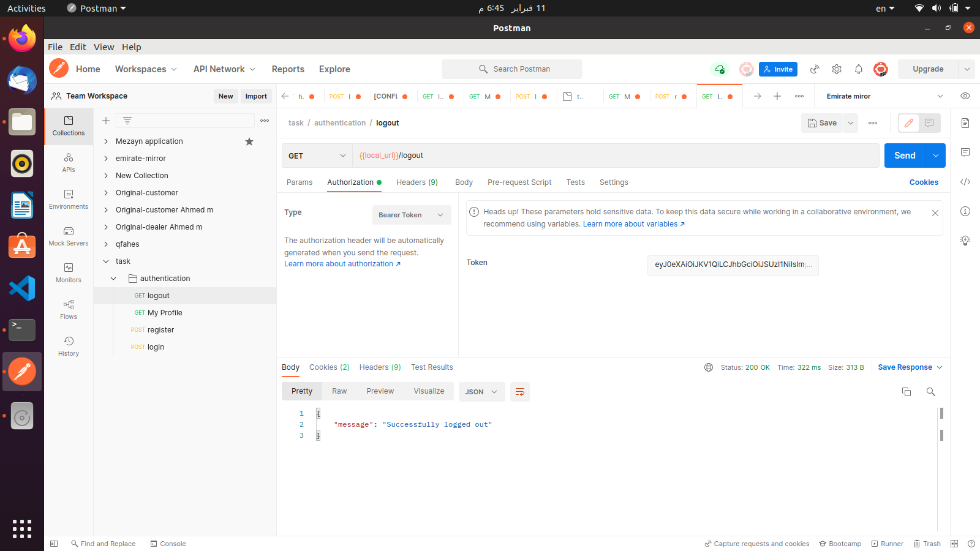Screen dimensions: 980x551
Task: Click the Search Postman field
Action: click(512, 69)
